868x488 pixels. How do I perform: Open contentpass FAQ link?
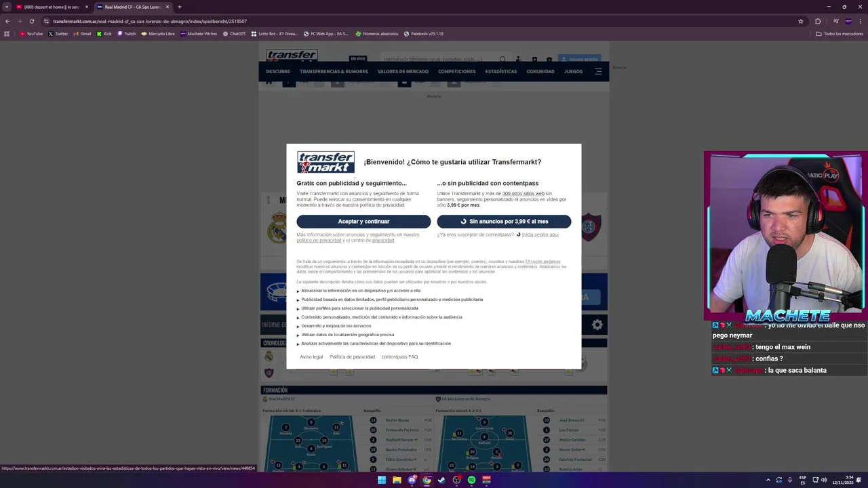[399, 357]
